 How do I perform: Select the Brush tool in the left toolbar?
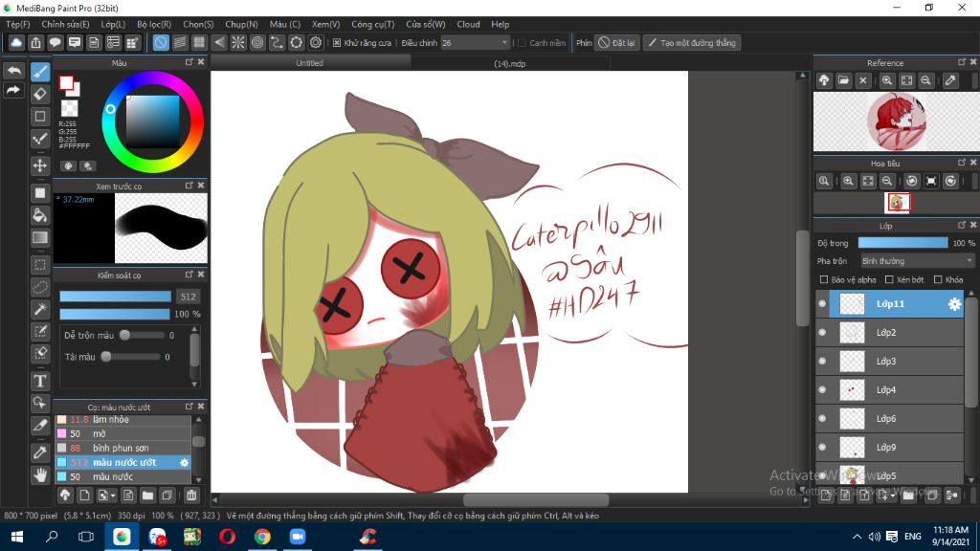(x=40, y=71)
